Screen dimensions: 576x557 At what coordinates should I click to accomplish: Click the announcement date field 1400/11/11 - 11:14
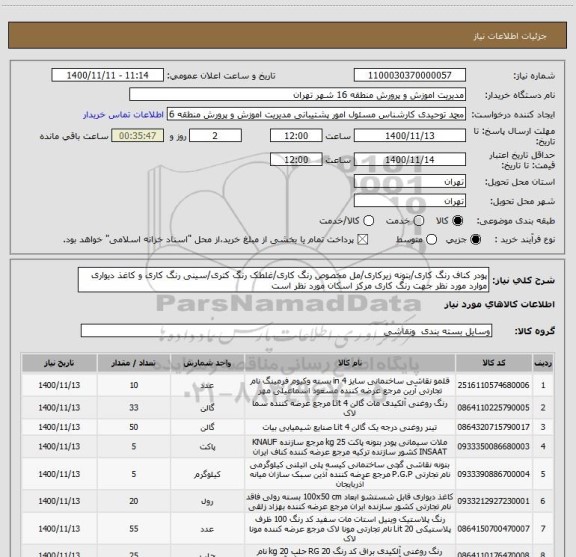click(x=108, y=75)
